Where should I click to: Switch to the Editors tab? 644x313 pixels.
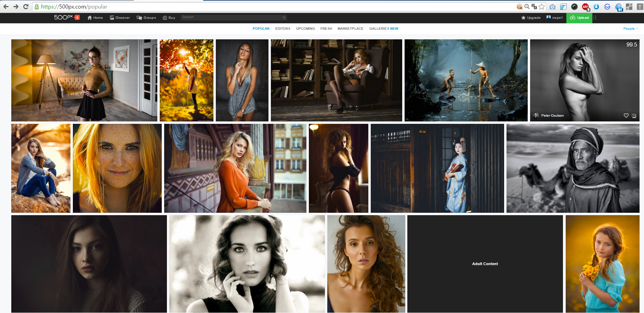(x=283, y=29)
